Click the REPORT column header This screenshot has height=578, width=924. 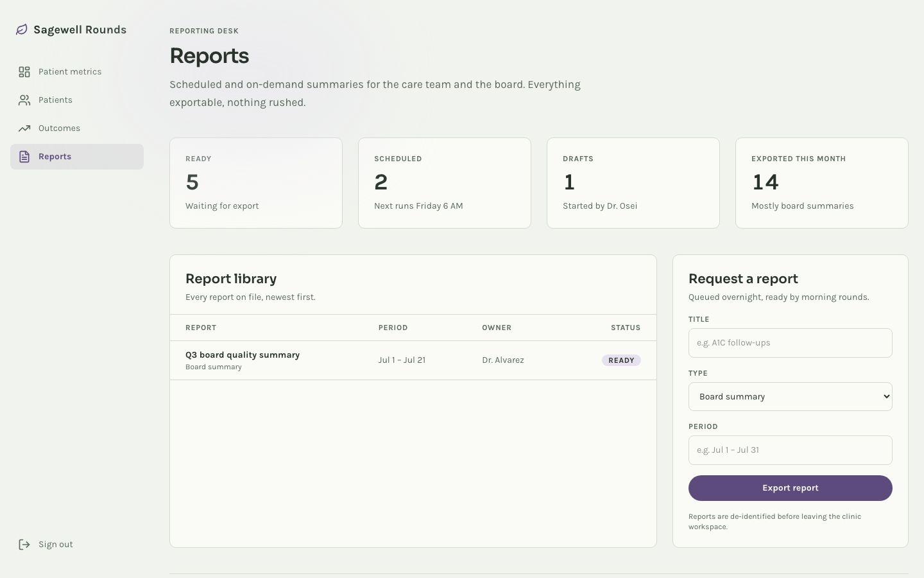[x=201, y=328]
